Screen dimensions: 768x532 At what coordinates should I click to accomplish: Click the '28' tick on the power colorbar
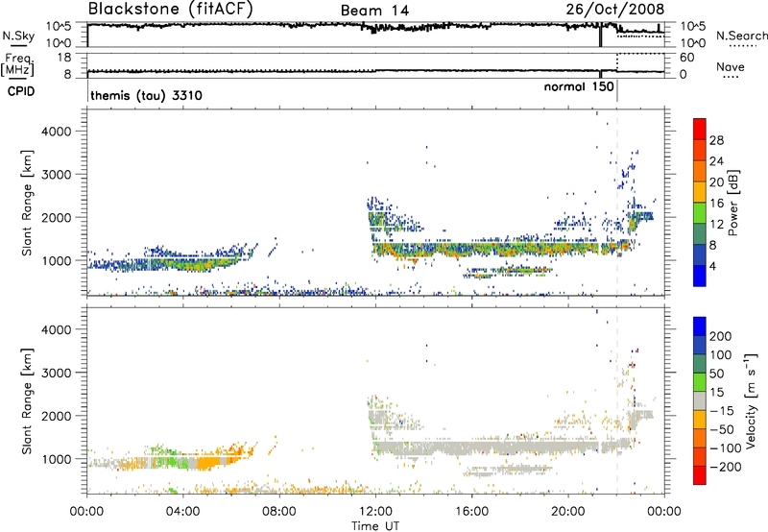click(716, 140)
